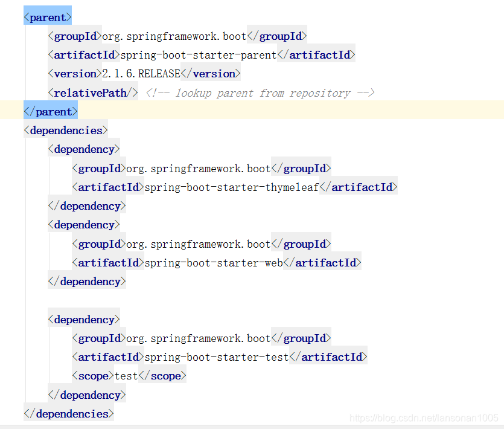Click spring-boot-starter-test artifact text
The height and width of the screenshot is (429, 504).
217,357
